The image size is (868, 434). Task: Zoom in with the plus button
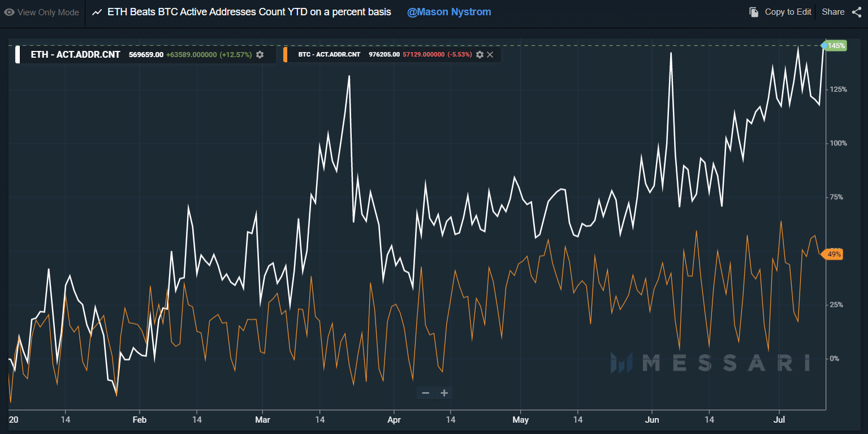click(444, 393)
